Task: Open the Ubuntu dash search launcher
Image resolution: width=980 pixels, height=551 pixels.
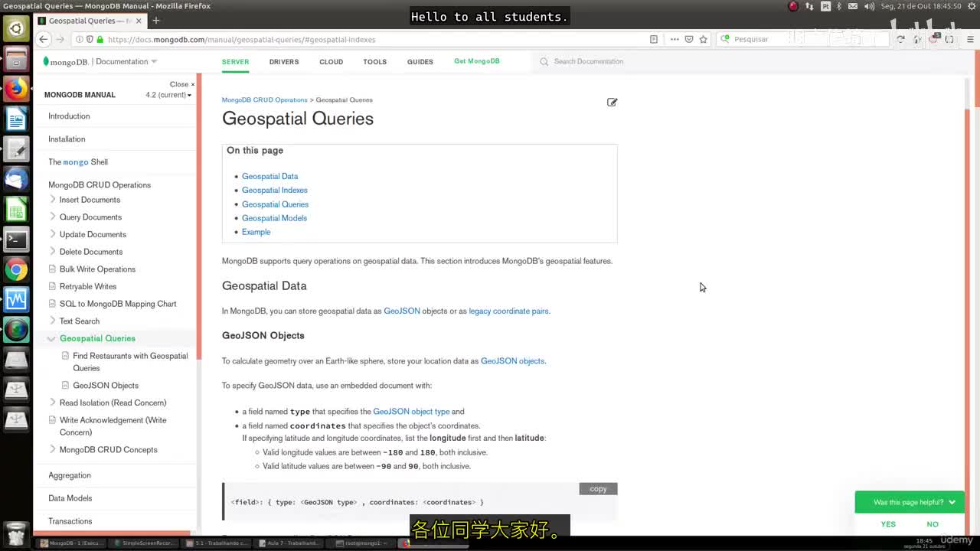Action: pos(16,29)
